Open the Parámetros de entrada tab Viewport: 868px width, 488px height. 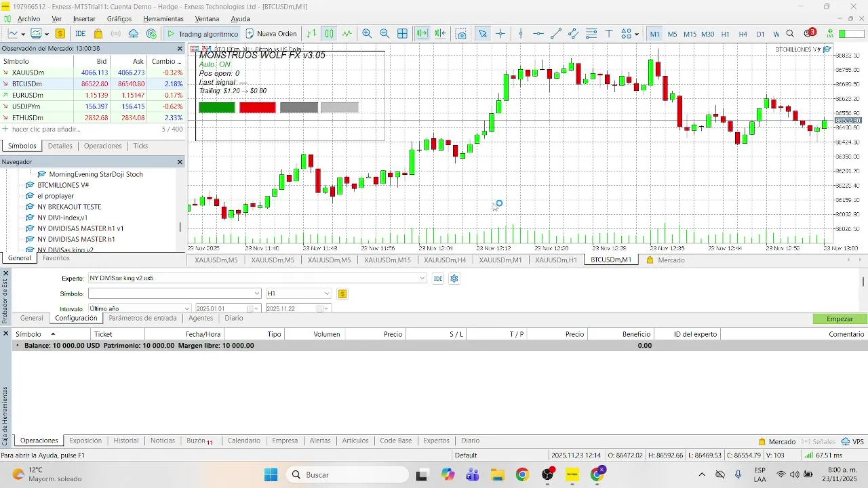[142, 318]
